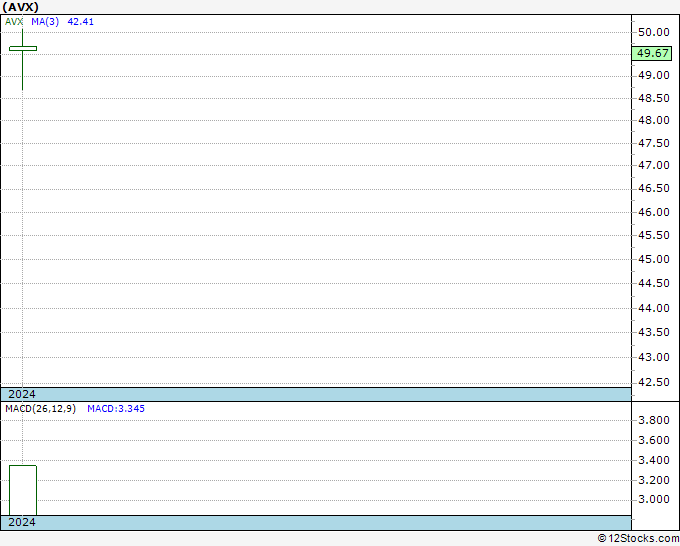Open the 12Stocks.com copyright link

638,538
